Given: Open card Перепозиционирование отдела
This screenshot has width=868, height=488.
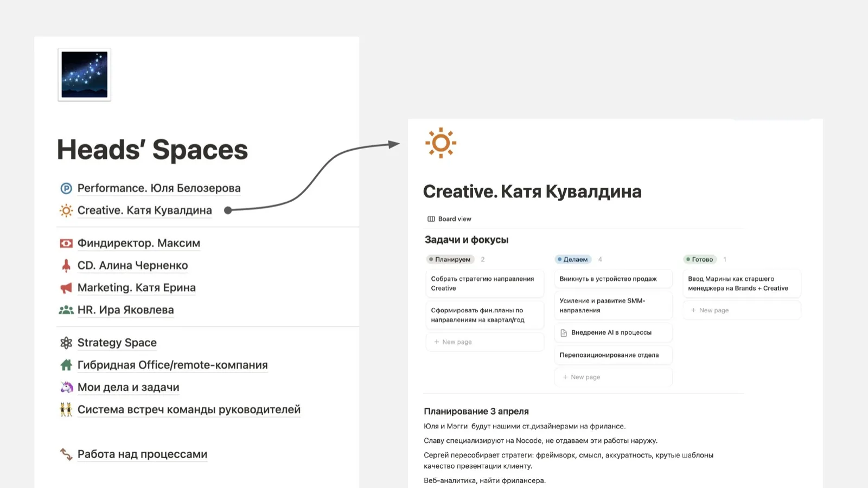Looking at the screenshot, I should (x=613, y=355).
